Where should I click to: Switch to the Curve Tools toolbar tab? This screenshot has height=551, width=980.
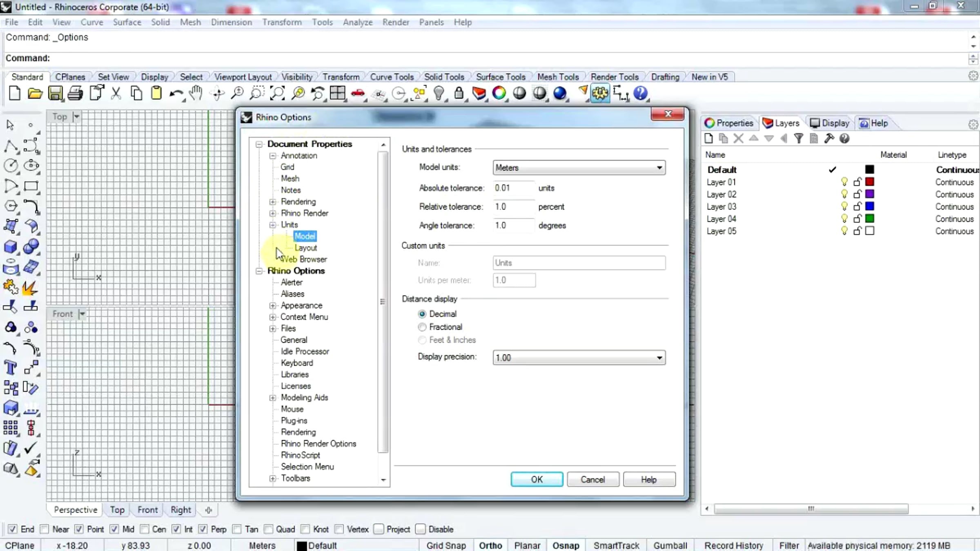(392, 77)
